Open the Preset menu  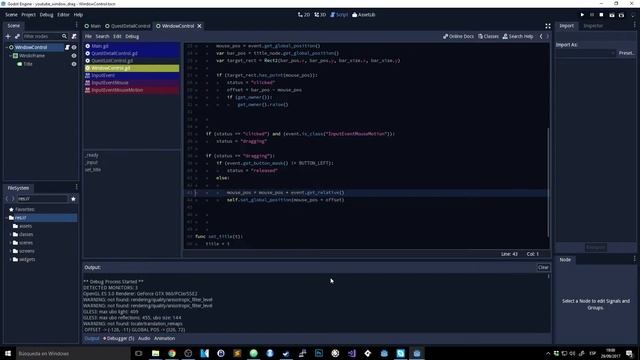pos(626,53)
